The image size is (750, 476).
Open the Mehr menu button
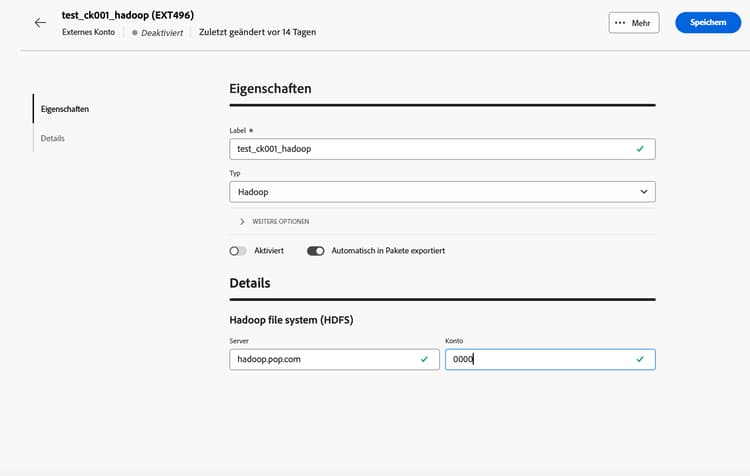click(634, 23)
